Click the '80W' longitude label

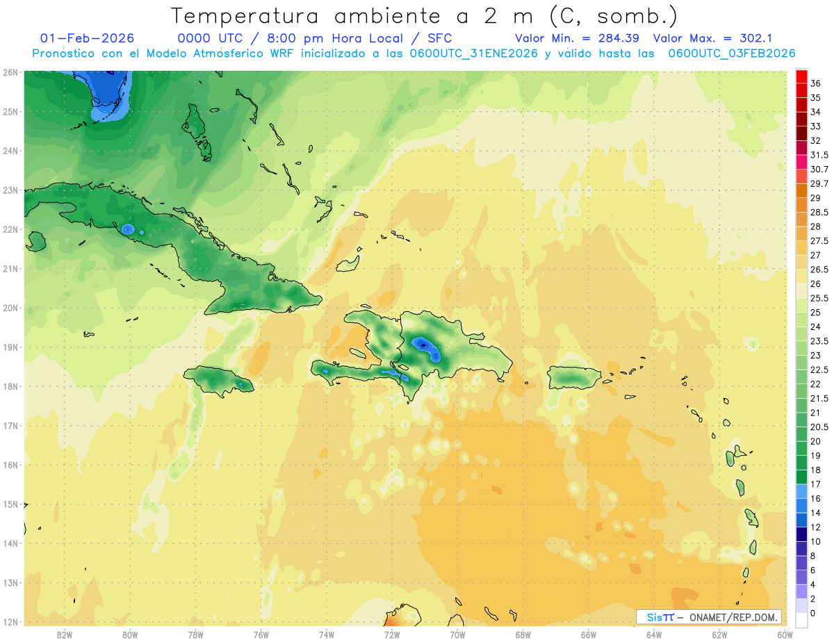(x=130, y=635)
